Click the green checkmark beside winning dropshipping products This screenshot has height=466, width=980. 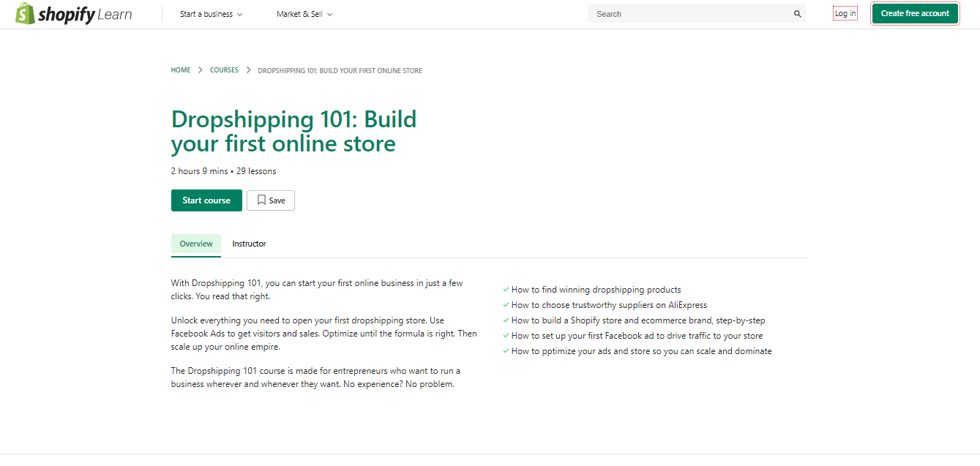(506, 289)
